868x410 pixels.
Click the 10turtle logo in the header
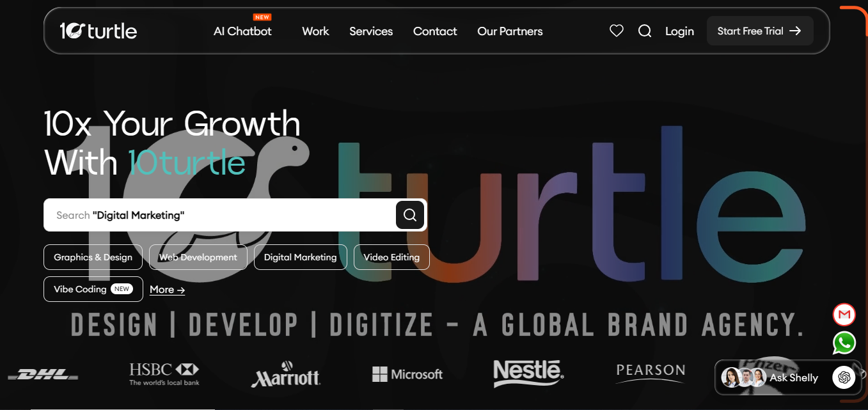(99, 31)
